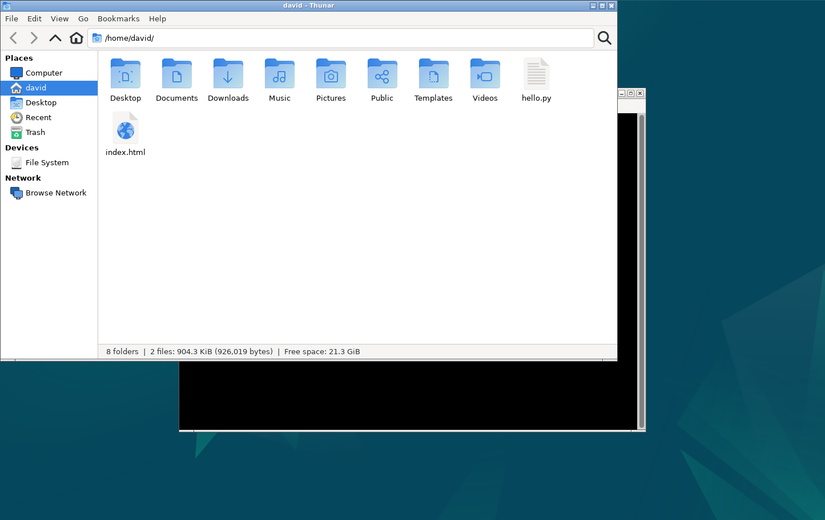Viewport: 825px width, 520px height.
Task: Open the View menu
Action: [59, 18]
